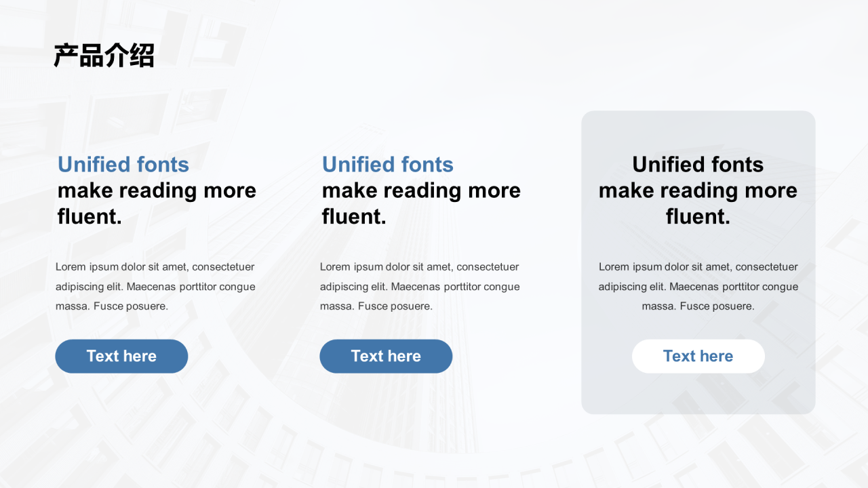Click the white Text here button
The width and height of the screenshot is (868, 488).
(x=698, y=356)
